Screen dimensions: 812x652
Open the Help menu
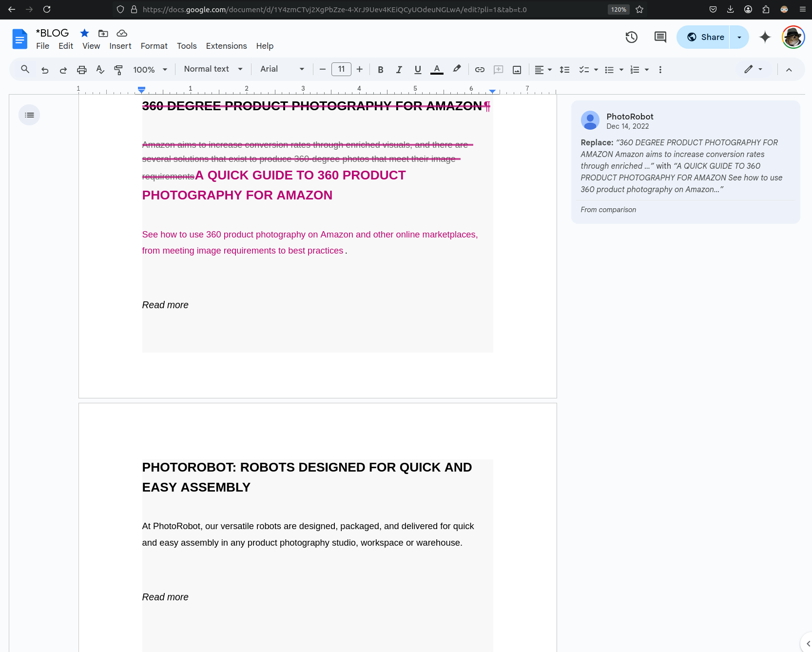[x=265, y=46]
